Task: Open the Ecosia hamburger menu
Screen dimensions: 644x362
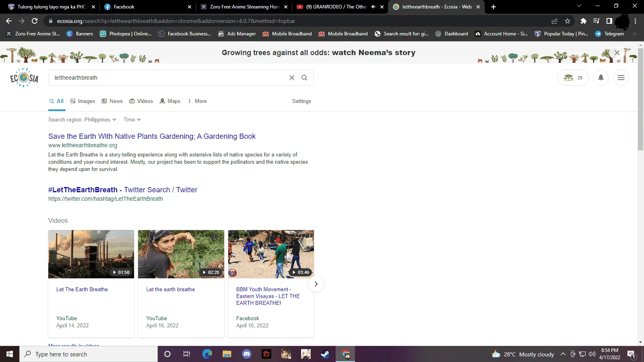Action: [621, 78]
